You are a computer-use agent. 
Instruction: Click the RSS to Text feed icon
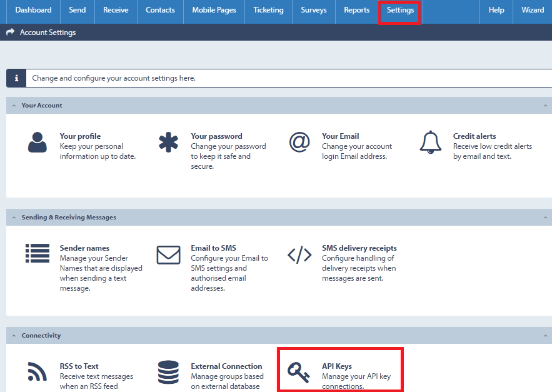(38, 371)
